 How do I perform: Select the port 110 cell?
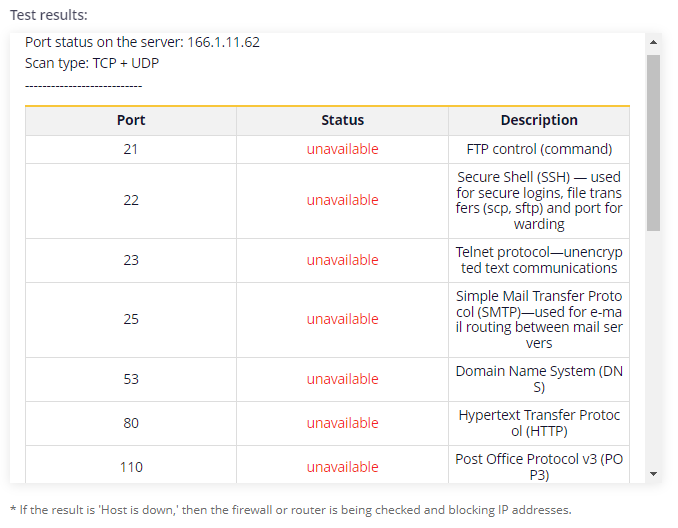point(131,464)
